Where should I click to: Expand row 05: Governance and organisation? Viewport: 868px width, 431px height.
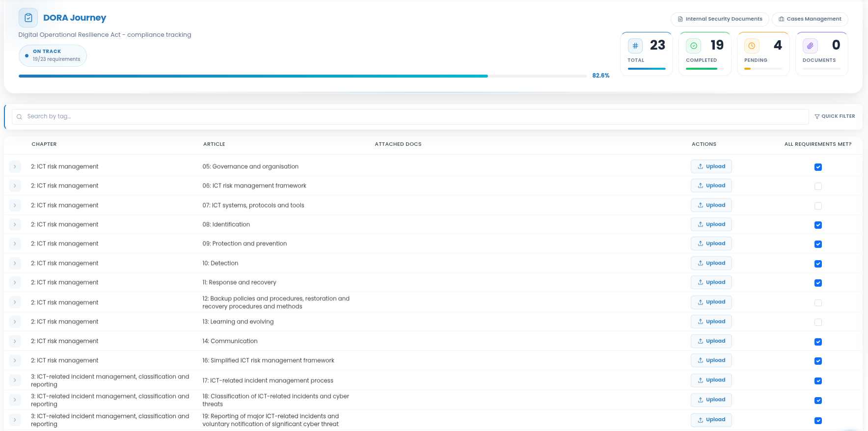15,166
